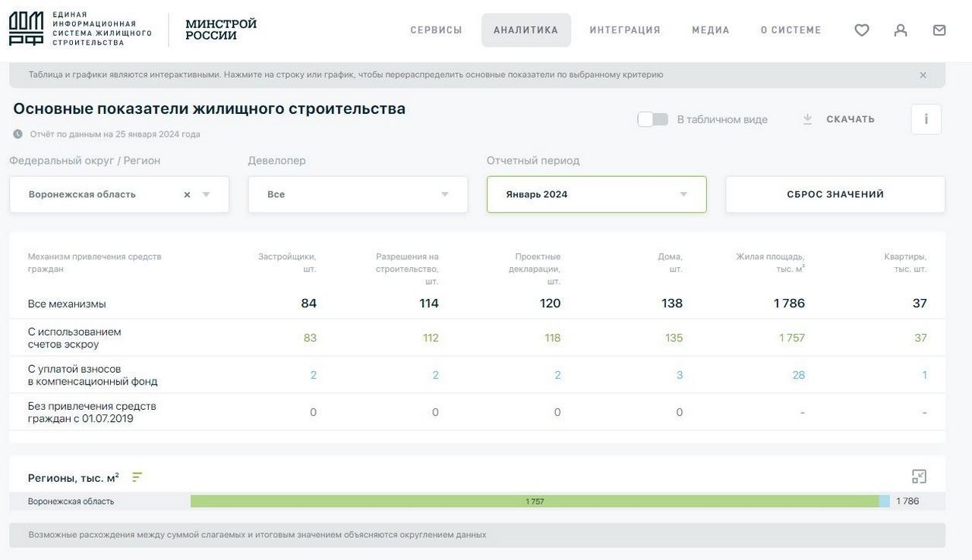
Task: Click total houses value 138
Action: pos(672,304)
